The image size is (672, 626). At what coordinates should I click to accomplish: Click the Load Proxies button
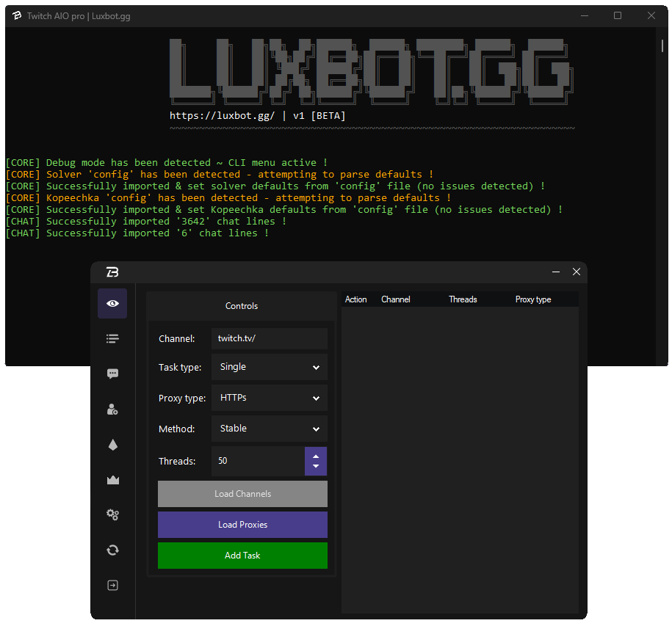242,525
